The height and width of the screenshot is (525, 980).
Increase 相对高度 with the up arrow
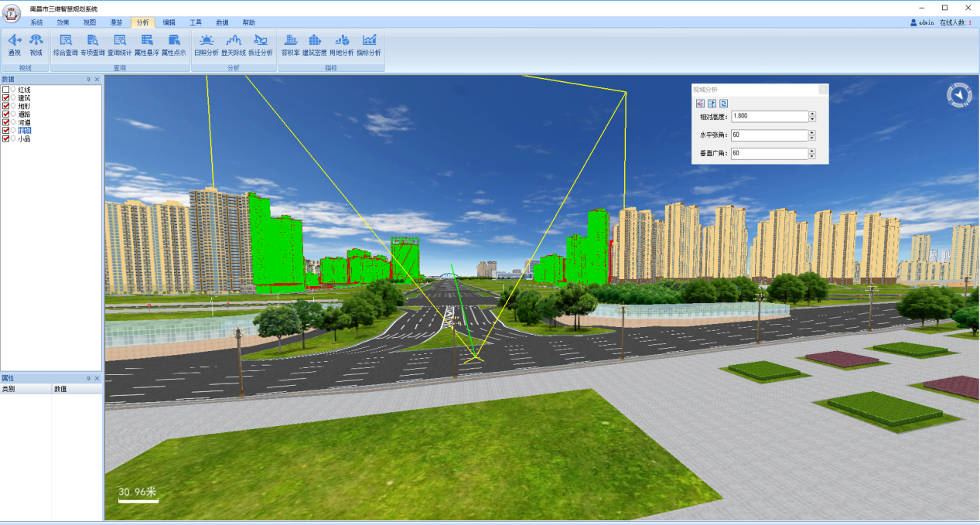pos(812,114)
